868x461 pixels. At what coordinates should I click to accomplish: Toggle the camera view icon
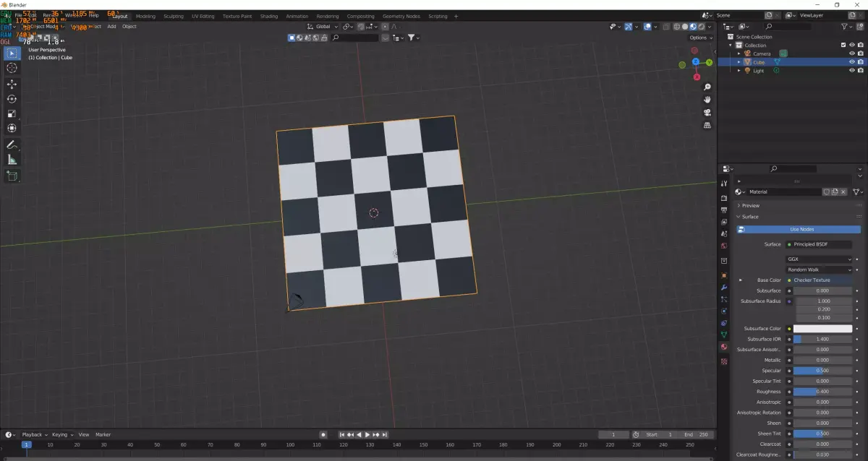tap(707, 112)
